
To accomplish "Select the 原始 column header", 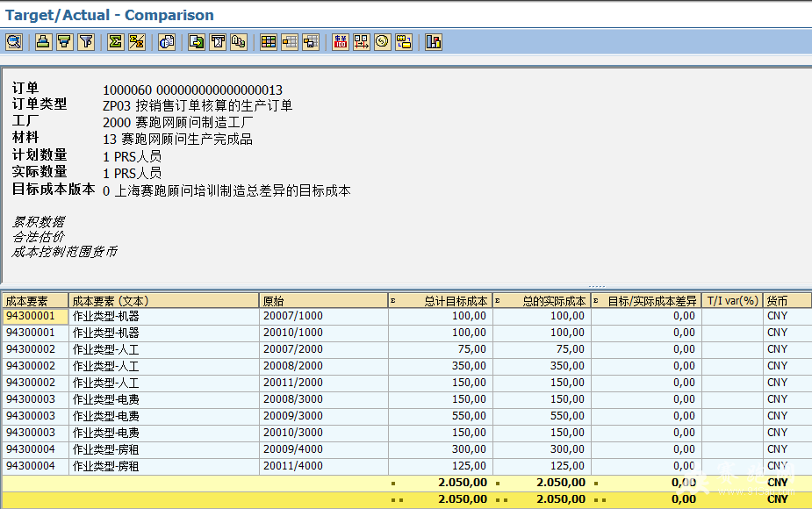I will click(x=324, y=301).
